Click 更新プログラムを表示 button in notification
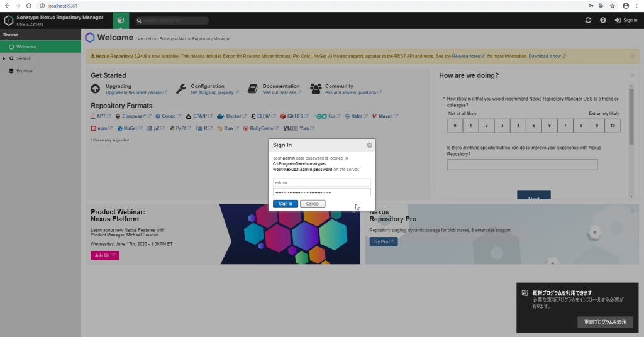 click(x=606, y=322)
